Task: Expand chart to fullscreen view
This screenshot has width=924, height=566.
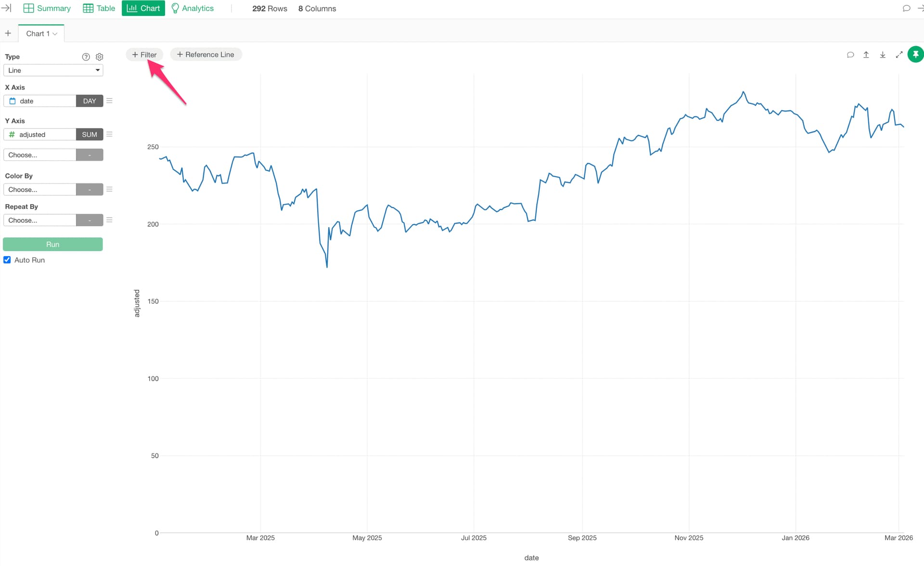Action: [899, 55]
